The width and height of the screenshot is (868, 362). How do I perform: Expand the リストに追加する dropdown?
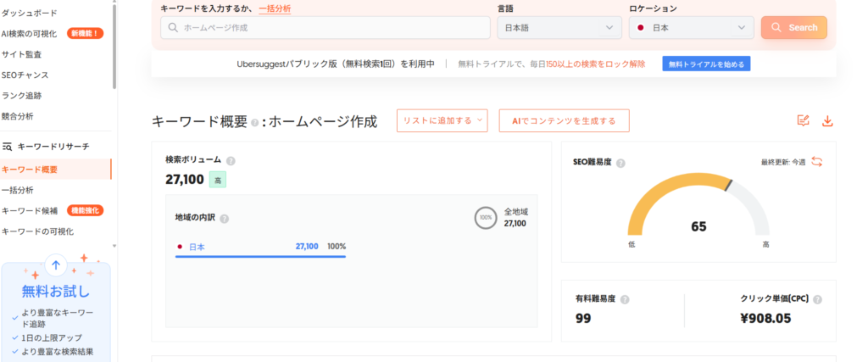click(x=442, y=120)
